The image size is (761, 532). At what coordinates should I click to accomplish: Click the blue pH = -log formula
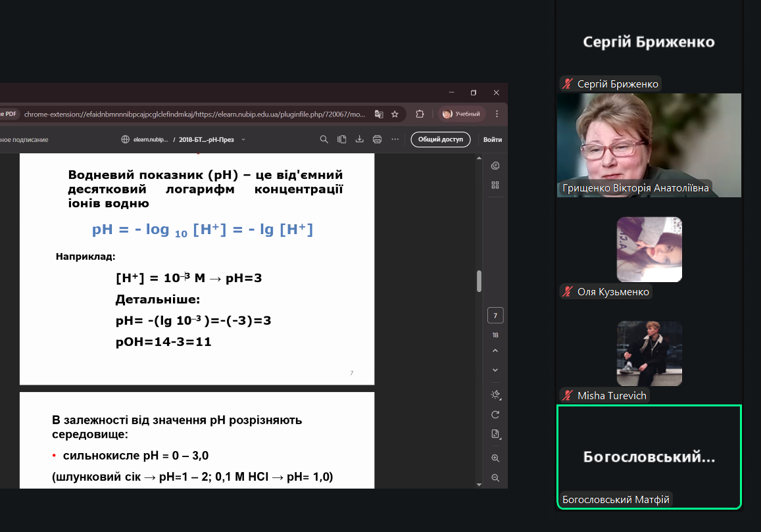click(x=203, y=230)
